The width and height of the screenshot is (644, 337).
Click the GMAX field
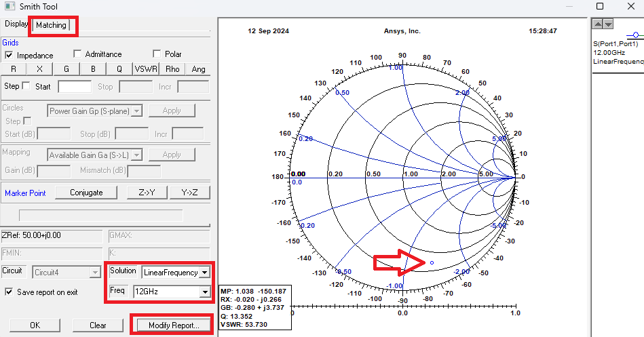159,235
